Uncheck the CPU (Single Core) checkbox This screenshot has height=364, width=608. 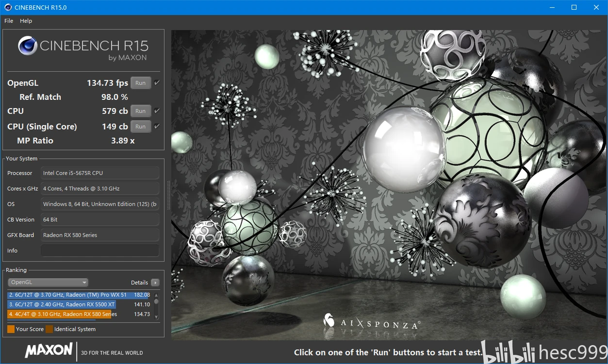click(x=157, y=126)
